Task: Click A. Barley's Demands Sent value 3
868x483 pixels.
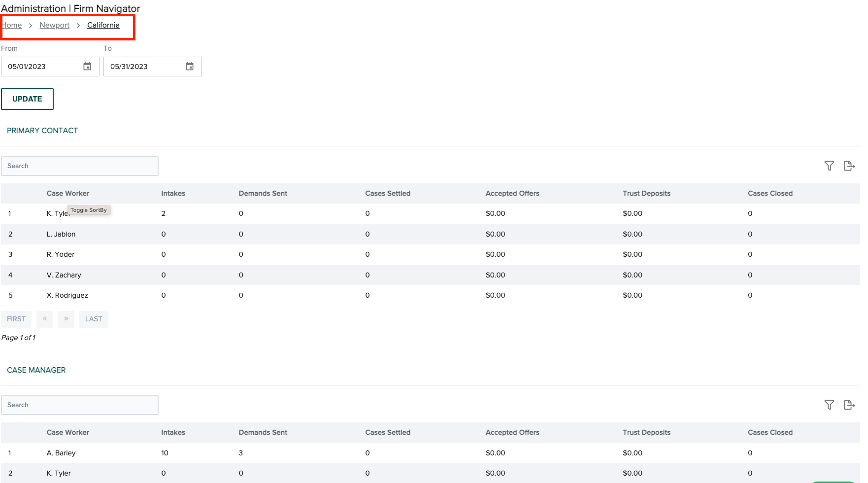Action: point(241,453)
